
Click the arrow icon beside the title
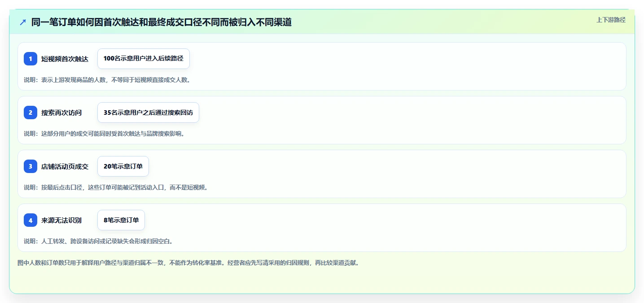click(22, 22)
